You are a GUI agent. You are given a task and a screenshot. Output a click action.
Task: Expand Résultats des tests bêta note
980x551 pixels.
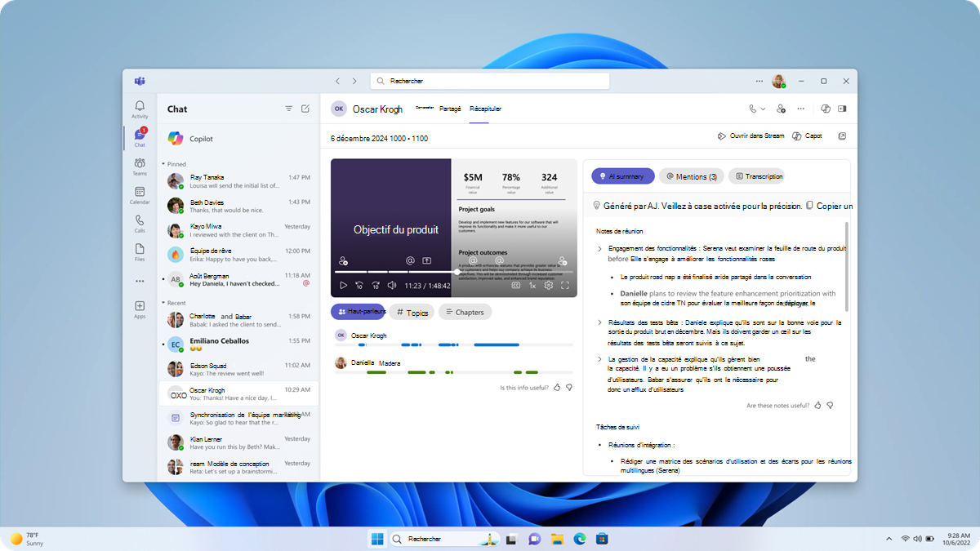click(600, 322)
